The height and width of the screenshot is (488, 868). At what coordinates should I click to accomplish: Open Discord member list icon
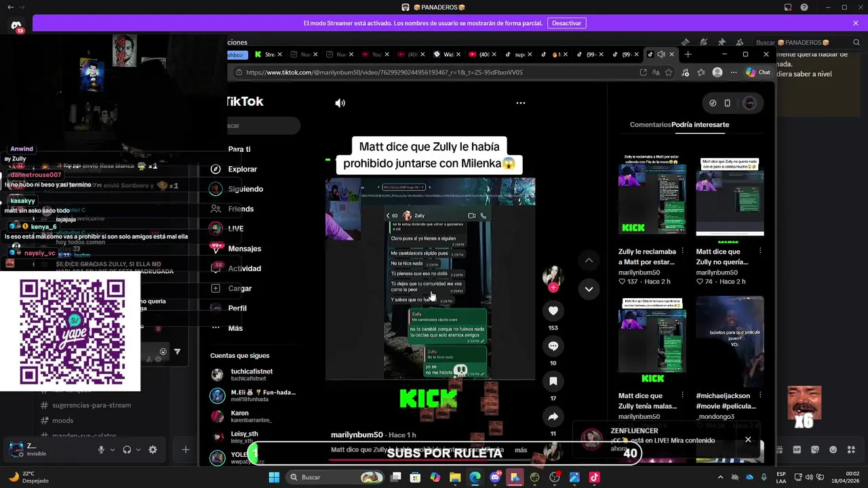pos(739,42)
